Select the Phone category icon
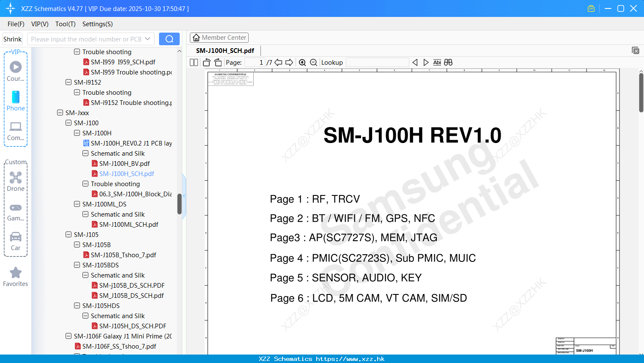 pos(16,101)
